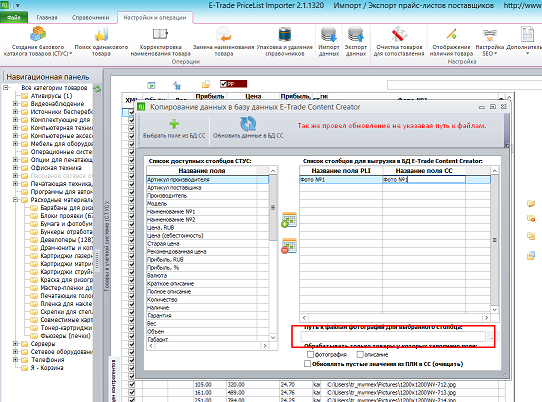Click the 'Обновить данные в БД СС' refresh icon
542x402 pixels.
tap(248, 124)
